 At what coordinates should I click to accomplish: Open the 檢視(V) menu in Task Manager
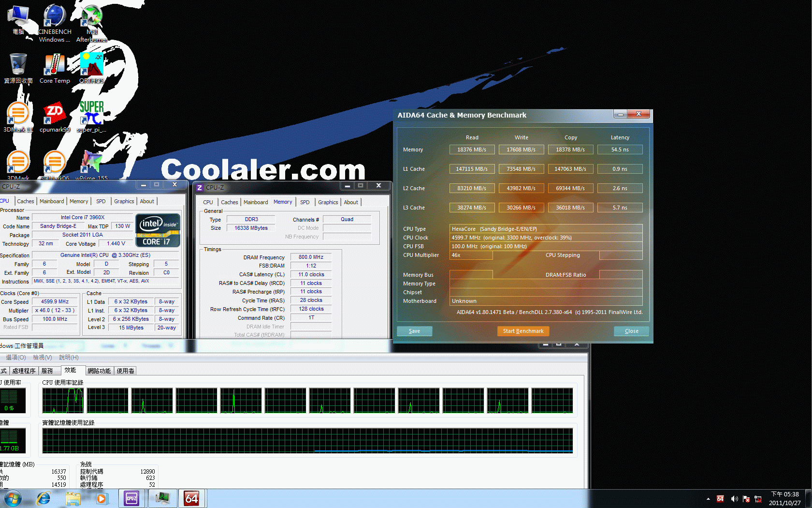coord(43,357)
